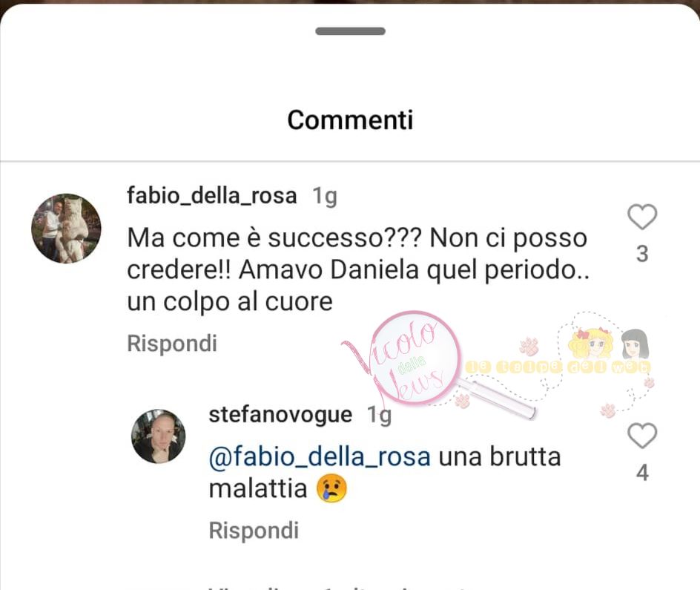Like fabio_della_rosa's comment with the heart

coord(642,217)
